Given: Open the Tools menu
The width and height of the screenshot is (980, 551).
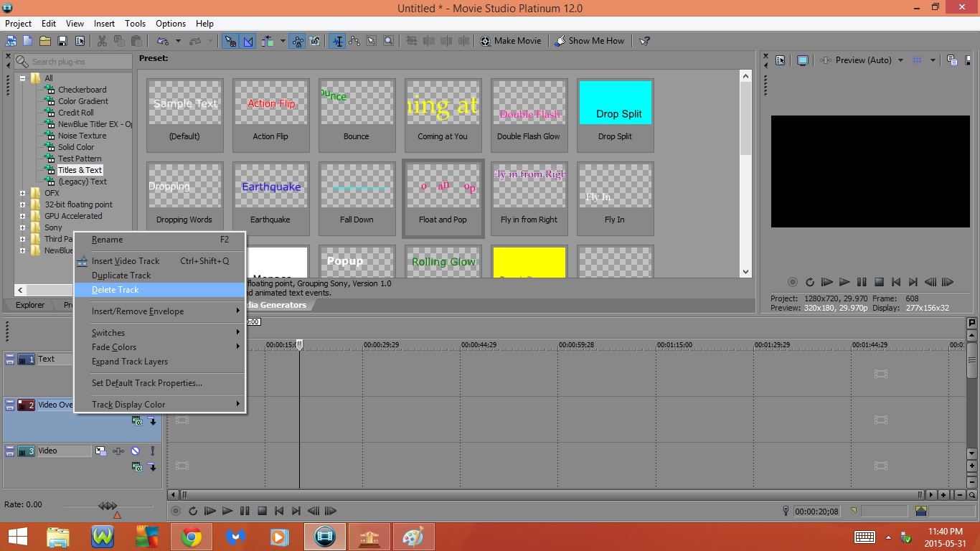Looking at the screenshot, I should click(x=135, y=24).
